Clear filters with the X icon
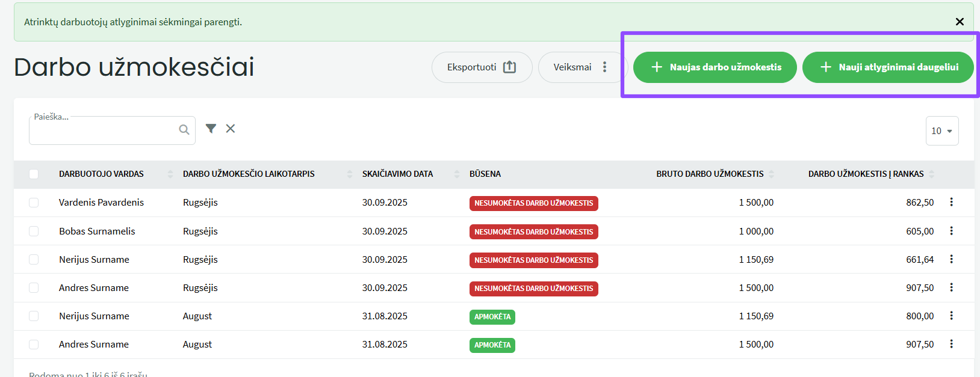The width and height of the screenshot is (980, 377). pyautogui.click(x=231, y=129)
